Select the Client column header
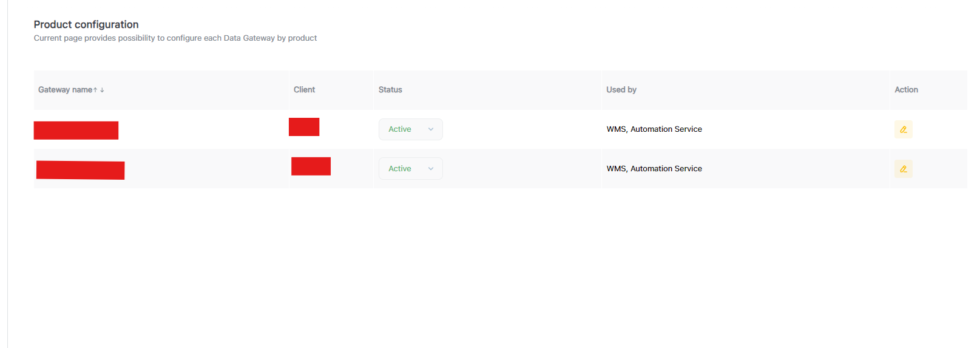The width and height of the screenshot is (980, 348). [x=304, y=90]
